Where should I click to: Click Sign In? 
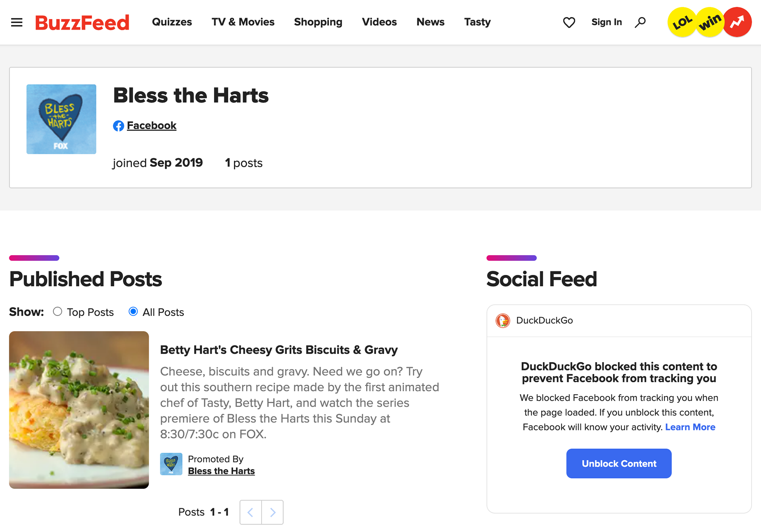(x=606, y=22)
